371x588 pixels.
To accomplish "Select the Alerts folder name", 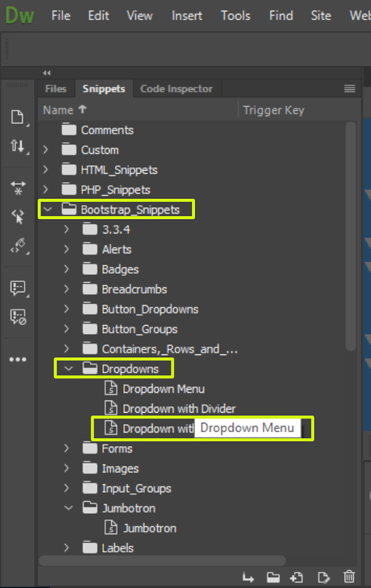I will (116, 249).
